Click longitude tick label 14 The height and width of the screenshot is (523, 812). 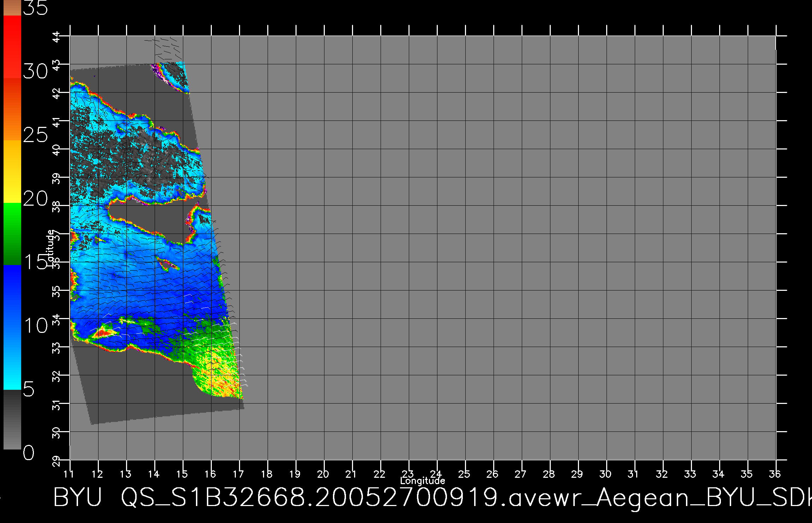(x=154, y=474)
